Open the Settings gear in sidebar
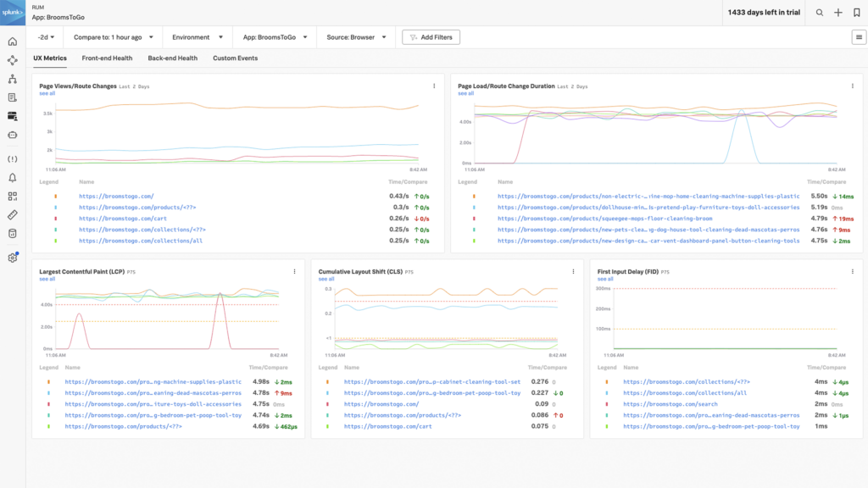The image size is (868, 488). coord(13,258)
